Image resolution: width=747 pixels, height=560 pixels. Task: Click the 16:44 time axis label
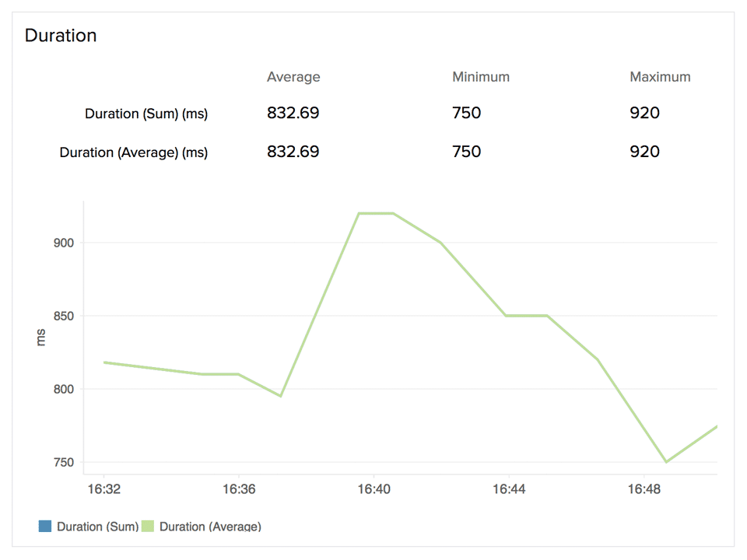pos(508,489)
